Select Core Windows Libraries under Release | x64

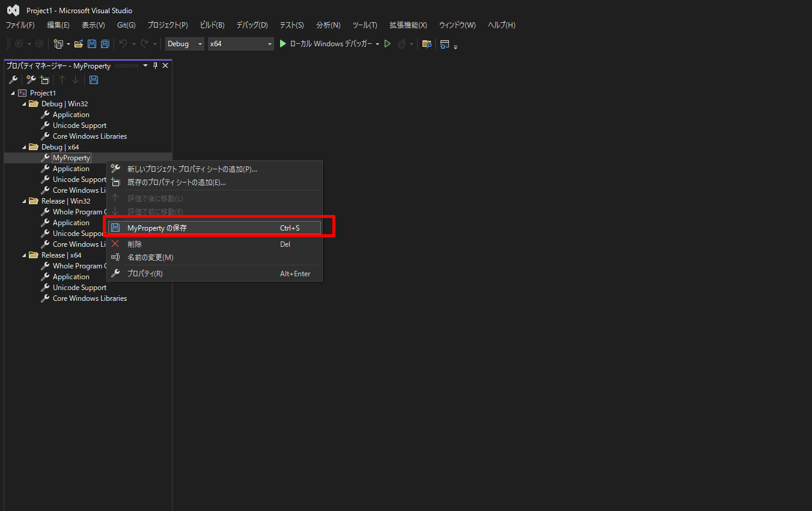click(90, 298)
